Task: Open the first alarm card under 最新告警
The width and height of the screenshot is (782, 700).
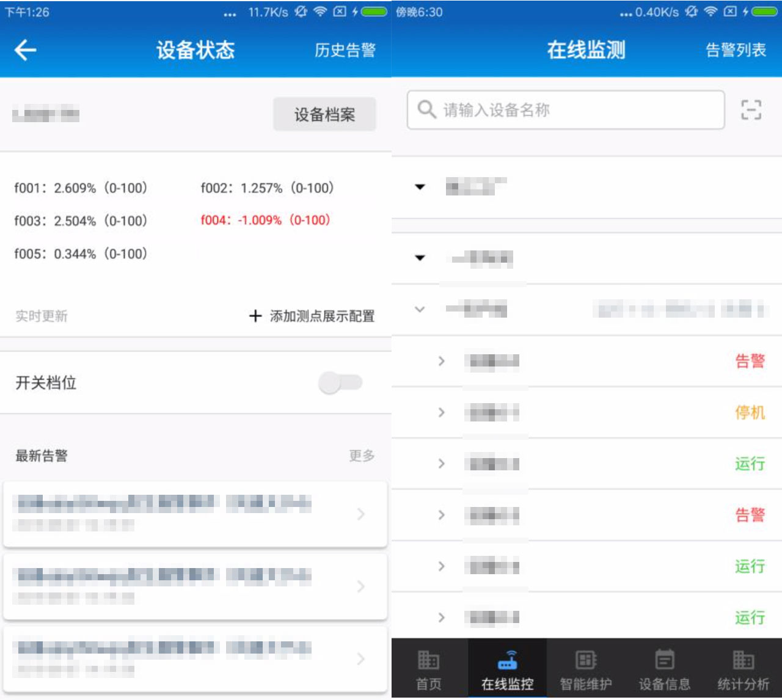Action: click(195, 514)
